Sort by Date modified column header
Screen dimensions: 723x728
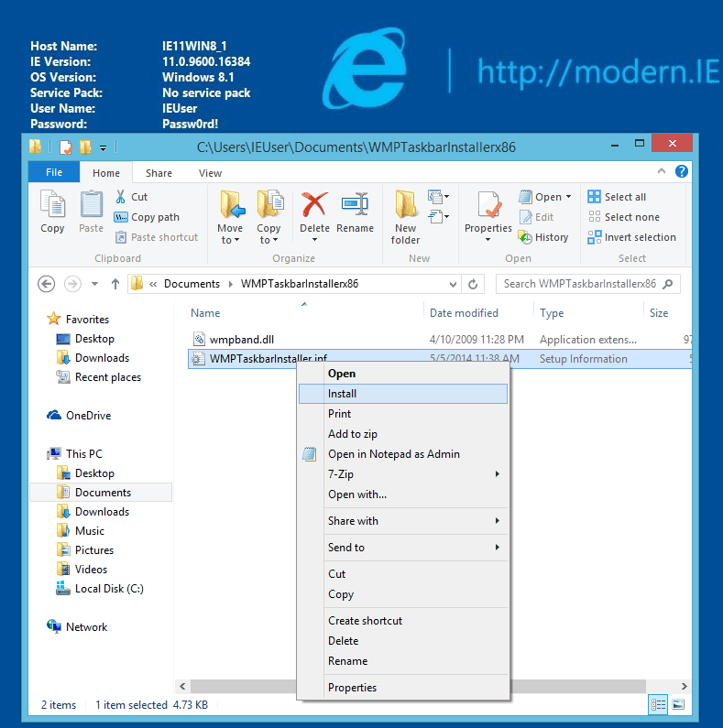click(x=478, y=313)
